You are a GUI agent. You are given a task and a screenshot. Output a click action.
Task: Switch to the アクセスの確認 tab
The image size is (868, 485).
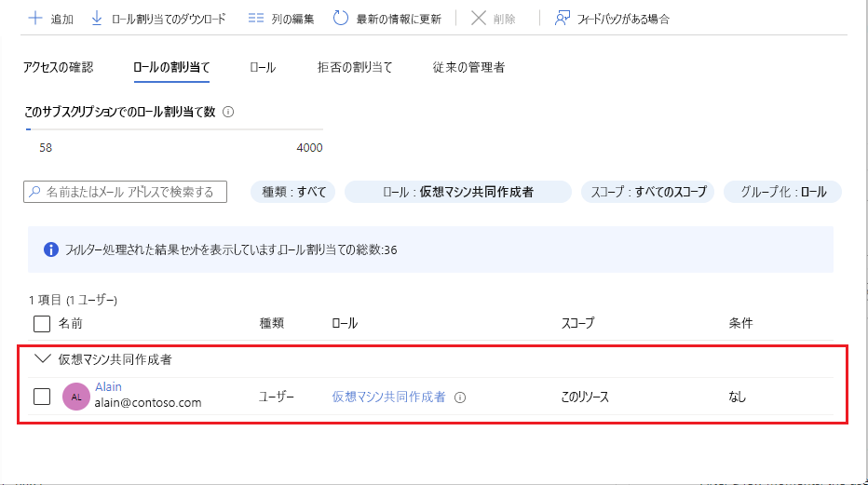[59, 67]
